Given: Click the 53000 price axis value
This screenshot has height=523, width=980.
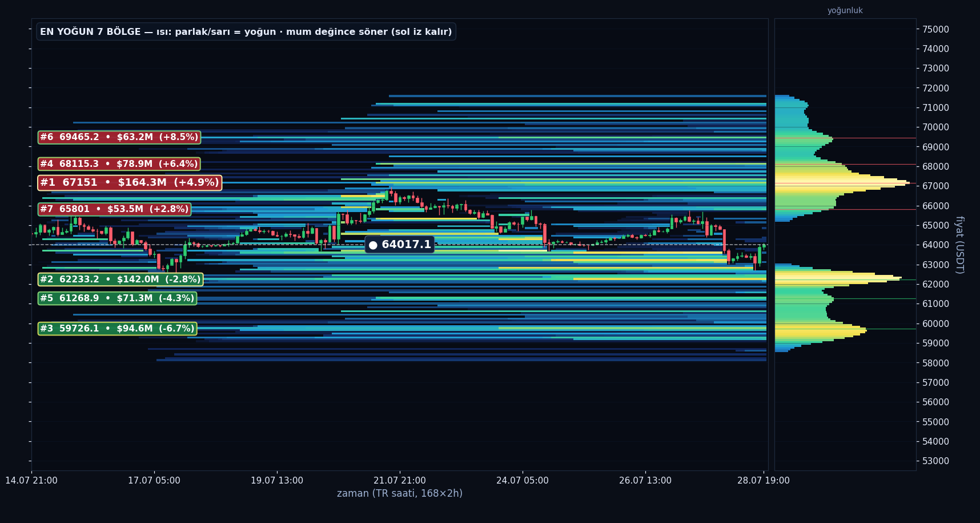Looking at the screenshot, I should click(x=935, y=461).
